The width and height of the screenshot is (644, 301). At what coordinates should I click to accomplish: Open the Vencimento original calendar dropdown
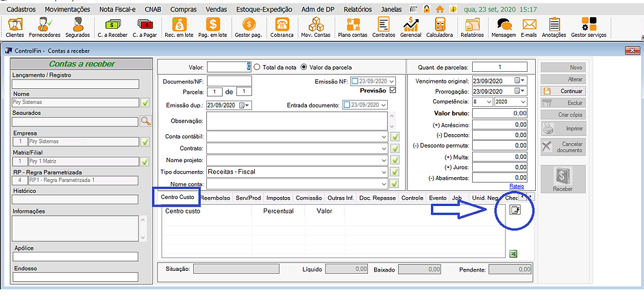[521, 80]
